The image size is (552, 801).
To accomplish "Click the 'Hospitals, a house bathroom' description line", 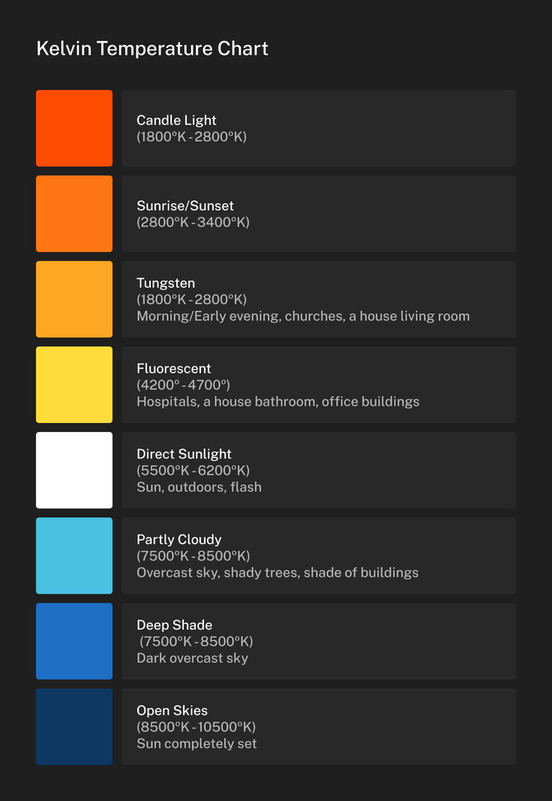I will (278, 402).
